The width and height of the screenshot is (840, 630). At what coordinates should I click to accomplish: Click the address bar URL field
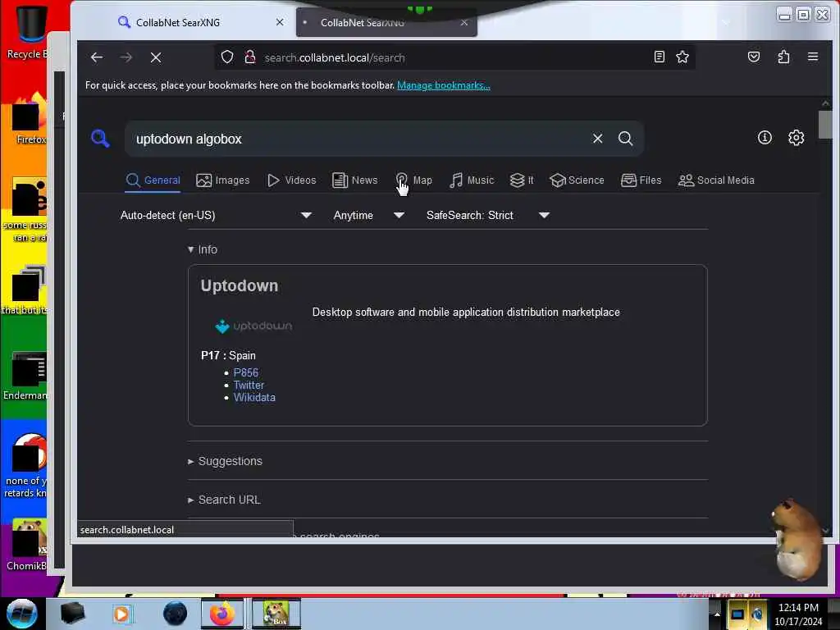pos(453,57)
